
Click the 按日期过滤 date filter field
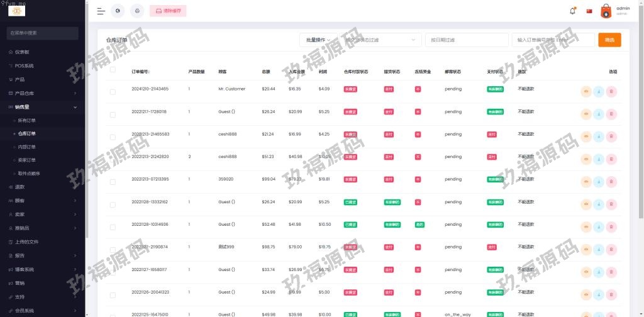[467, 40]
